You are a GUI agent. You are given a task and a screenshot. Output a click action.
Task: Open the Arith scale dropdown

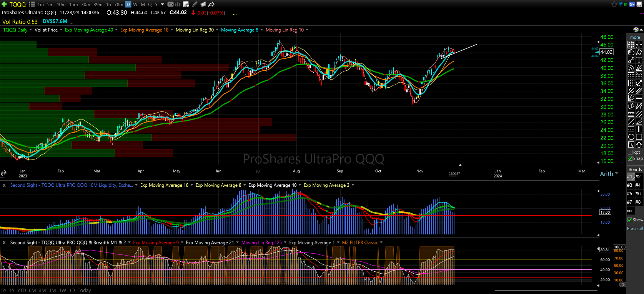tap(617, 173)
